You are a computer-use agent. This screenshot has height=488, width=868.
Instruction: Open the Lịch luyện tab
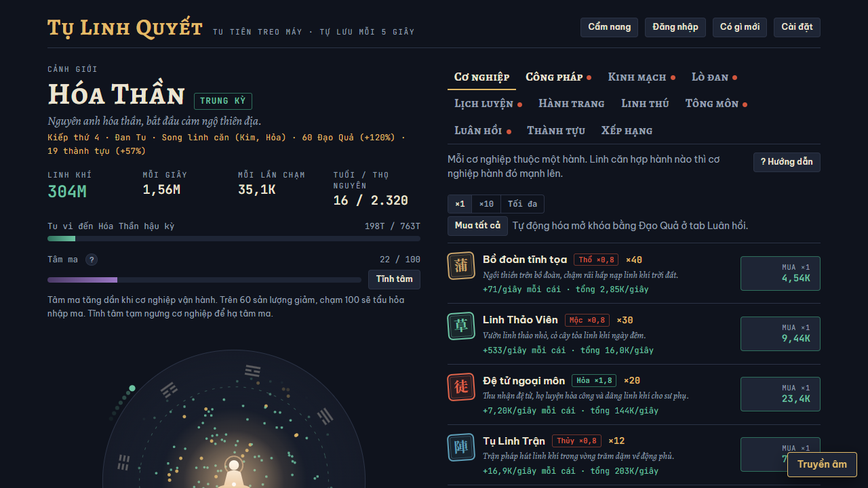point(488,104)
